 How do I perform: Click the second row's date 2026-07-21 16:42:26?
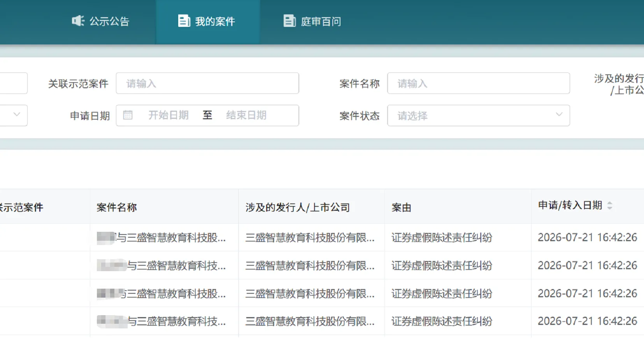(588, 266)
